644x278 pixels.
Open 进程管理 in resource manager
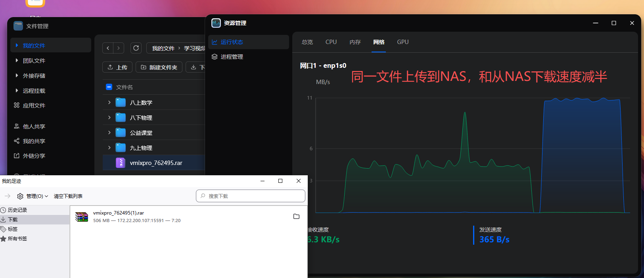[232, 57]
